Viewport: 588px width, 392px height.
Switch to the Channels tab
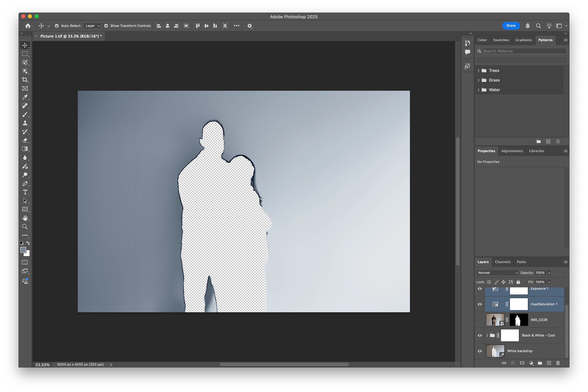(502, 262)
